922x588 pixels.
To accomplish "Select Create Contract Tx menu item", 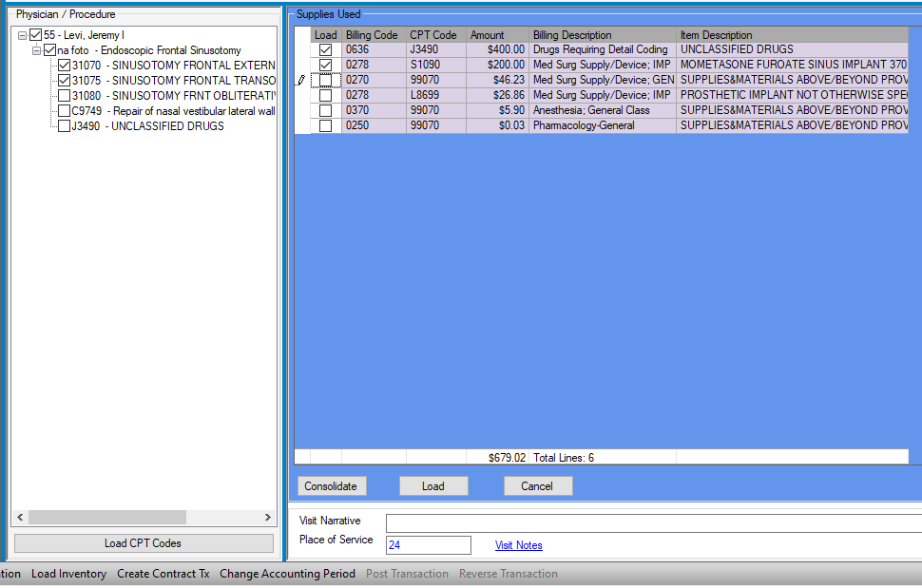I will point(163,574).
